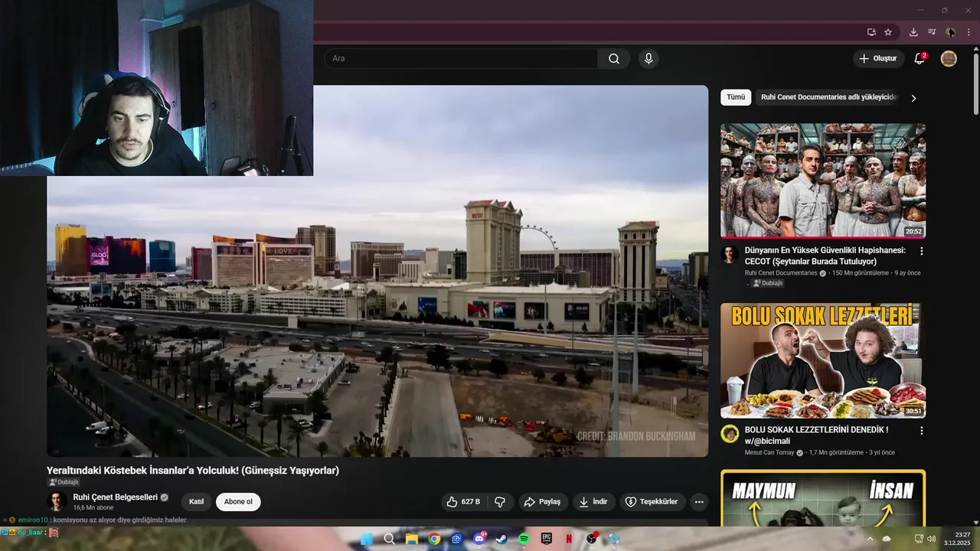The height and width of the screenshot is (551, 980).
Task: Click the Dublajlı badge under video title
Action: (64, 482)
